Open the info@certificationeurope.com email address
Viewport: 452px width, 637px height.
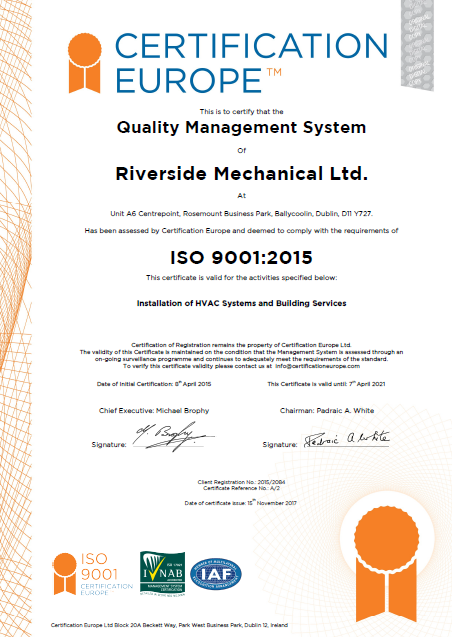318,366
